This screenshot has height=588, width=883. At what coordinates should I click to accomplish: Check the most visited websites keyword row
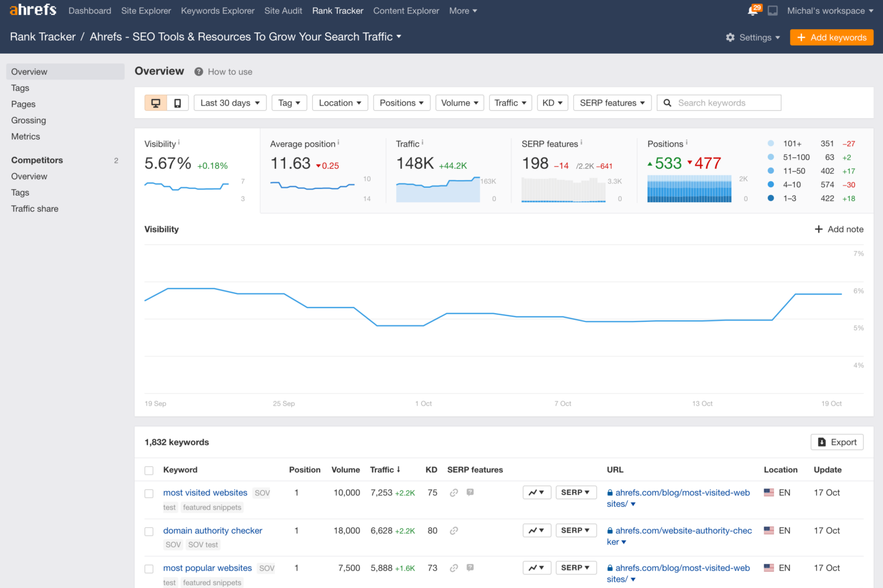click(x=149, y=494)
